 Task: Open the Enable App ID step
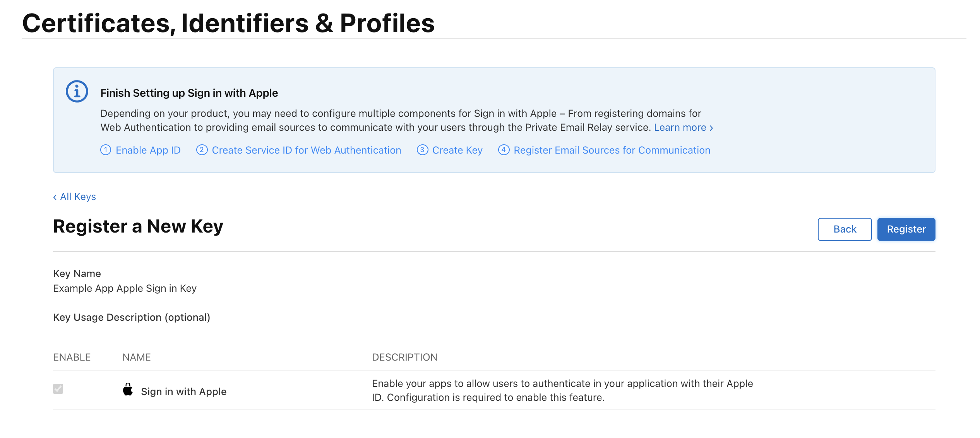pyautogui.click(x=148, y=150)
